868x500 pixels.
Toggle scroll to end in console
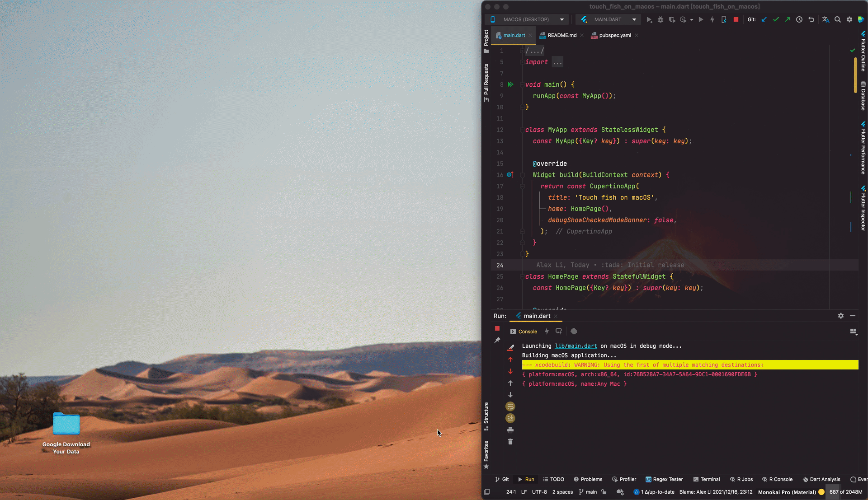[510, 418]
